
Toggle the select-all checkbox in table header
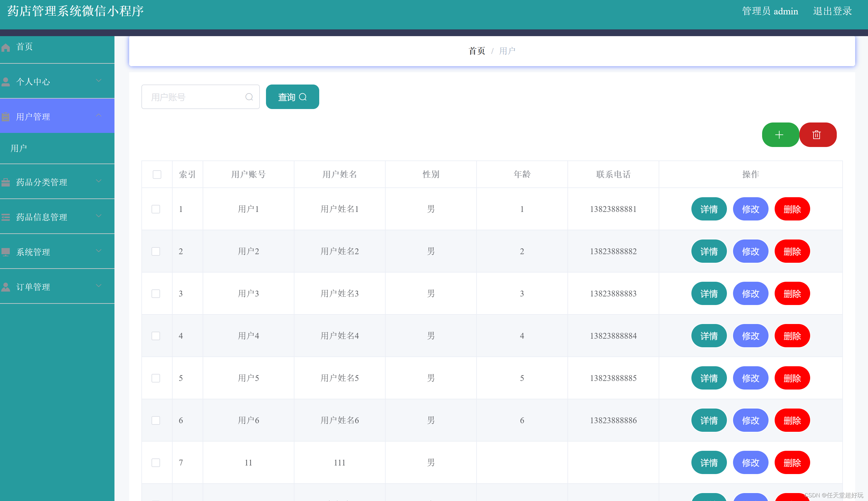click(x=157, y=175)
